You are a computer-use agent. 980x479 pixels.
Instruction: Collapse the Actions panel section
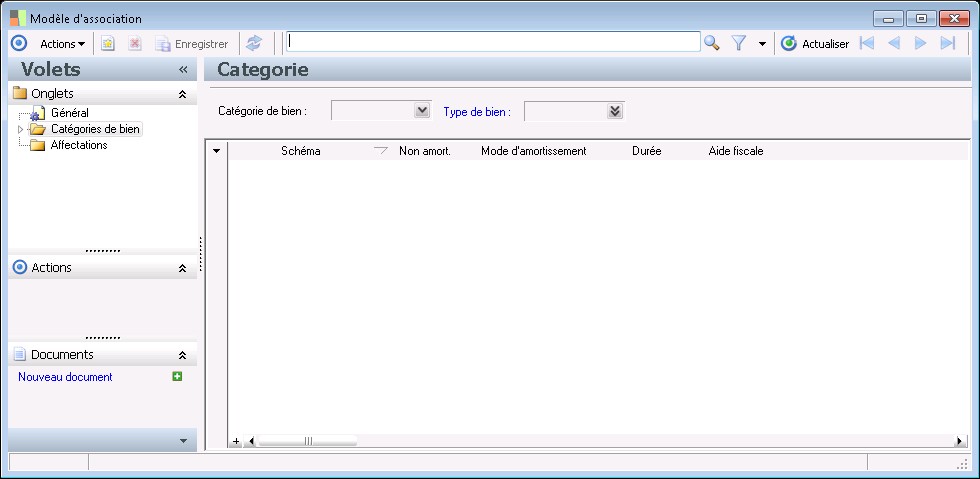[x=182, y=268]
